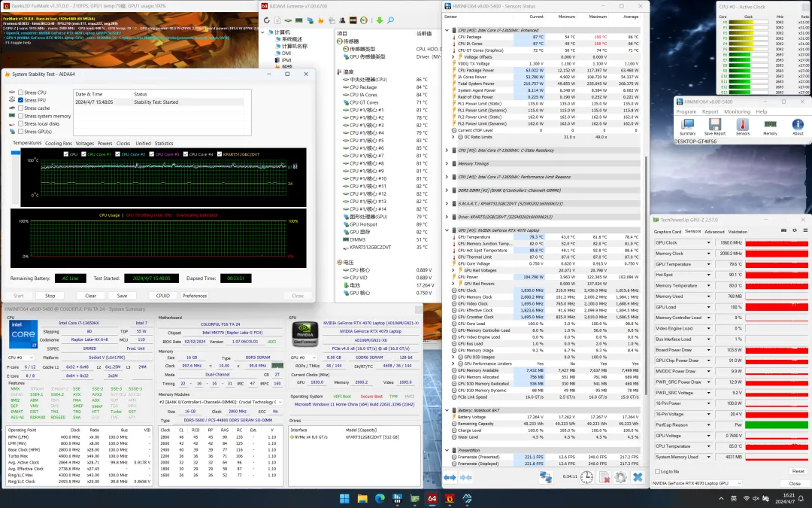
Task: Uncheck the Stress FPU checkbox
Action: (x=20, y=100)
